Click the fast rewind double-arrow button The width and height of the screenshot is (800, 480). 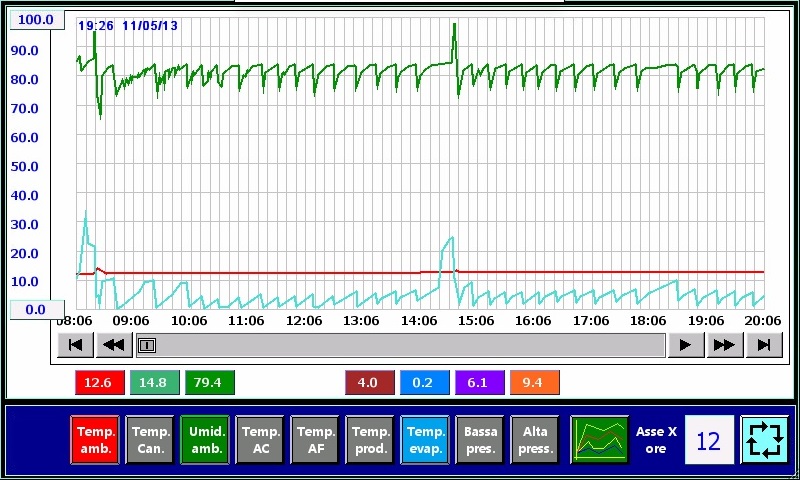tap(113, 345)
